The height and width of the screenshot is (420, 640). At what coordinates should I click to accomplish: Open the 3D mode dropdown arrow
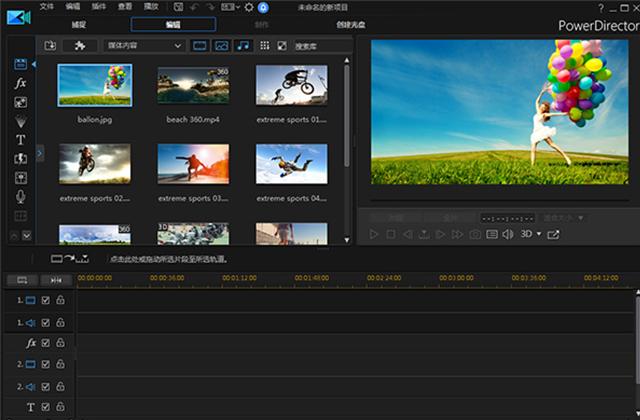pyautogui.click(x=539, y=234)
